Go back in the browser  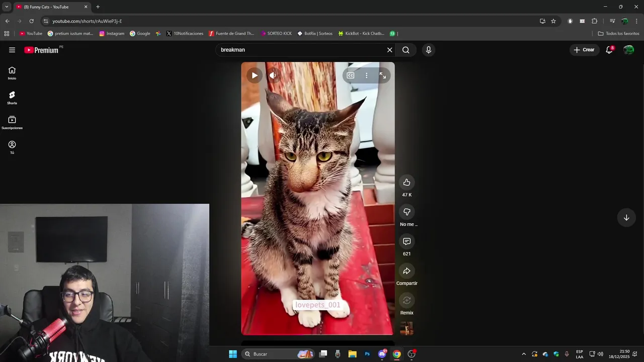7,21
